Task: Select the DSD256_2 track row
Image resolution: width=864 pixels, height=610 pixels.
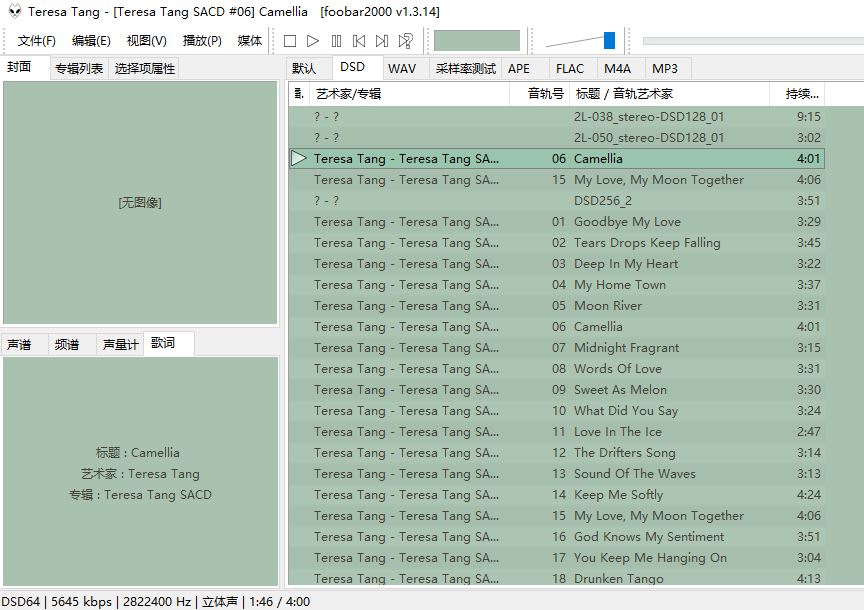Action: (x=557, y=201)
